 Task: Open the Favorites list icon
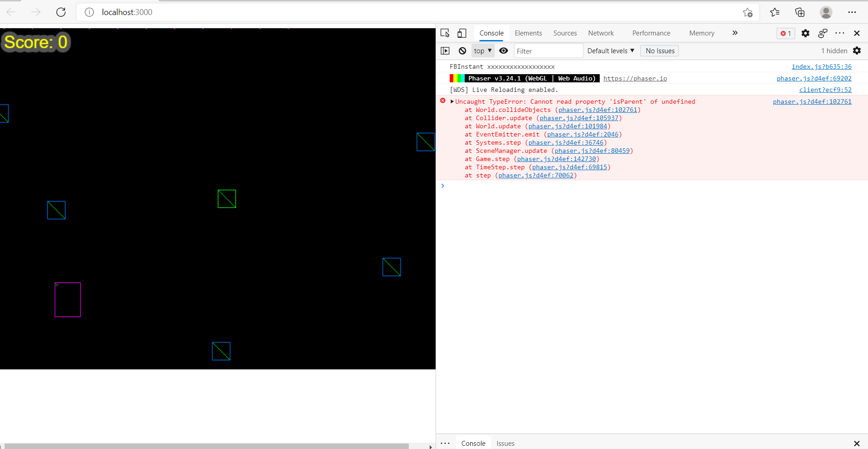775,12
